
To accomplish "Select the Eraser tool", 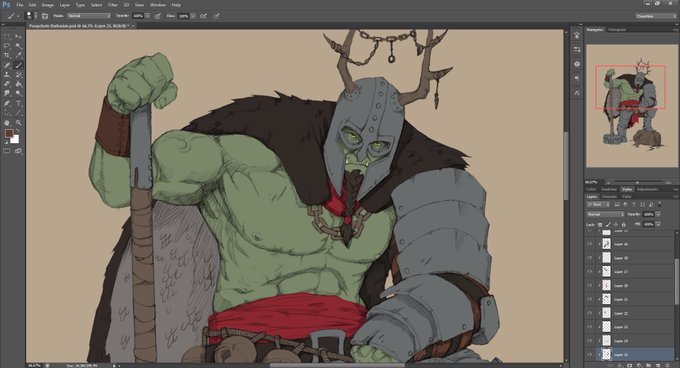I will [7, 84].
